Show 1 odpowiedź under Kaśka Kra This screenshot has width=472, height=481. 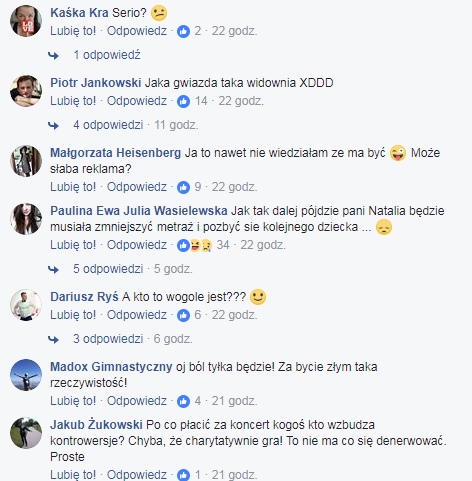click(x=107, y=55)
